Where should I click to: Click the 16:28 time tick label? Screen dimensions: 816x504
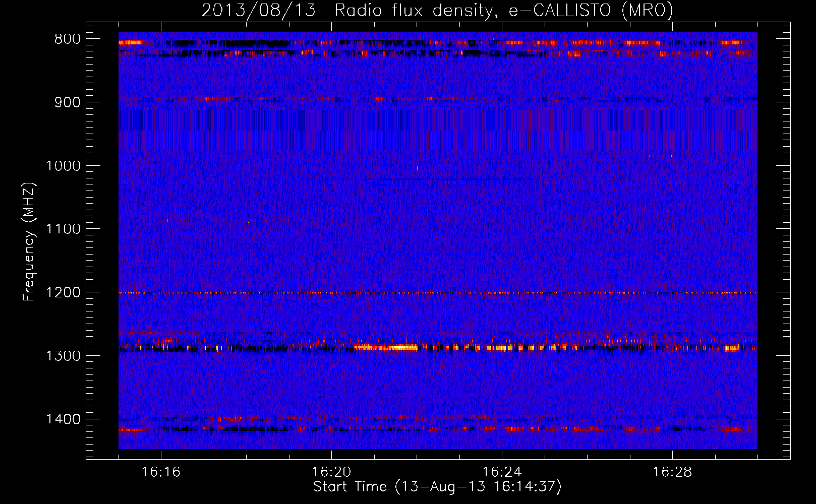(672, 472)
